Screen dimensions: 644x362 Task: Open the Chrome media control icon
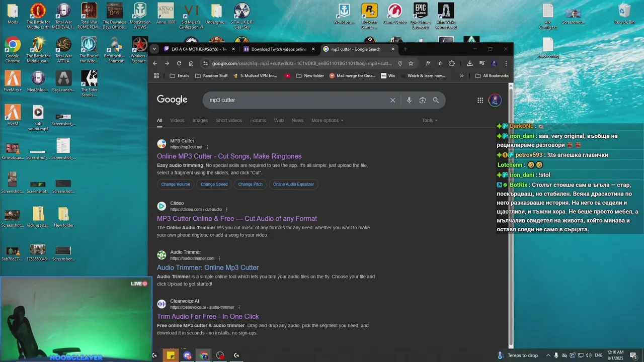coord(482,63)
